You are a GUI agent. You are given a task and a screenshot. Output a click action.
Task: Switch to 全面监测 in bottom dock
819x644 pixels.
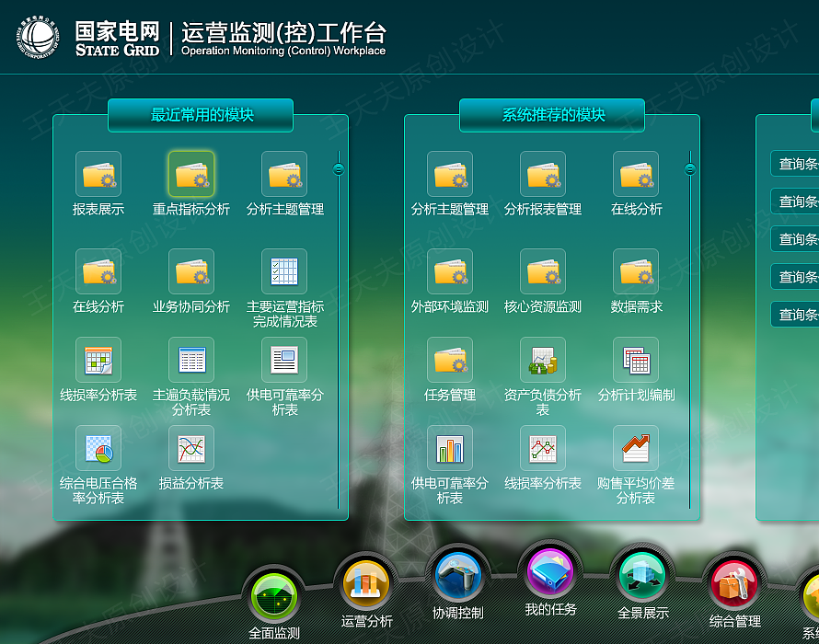[x=274, y=597]
